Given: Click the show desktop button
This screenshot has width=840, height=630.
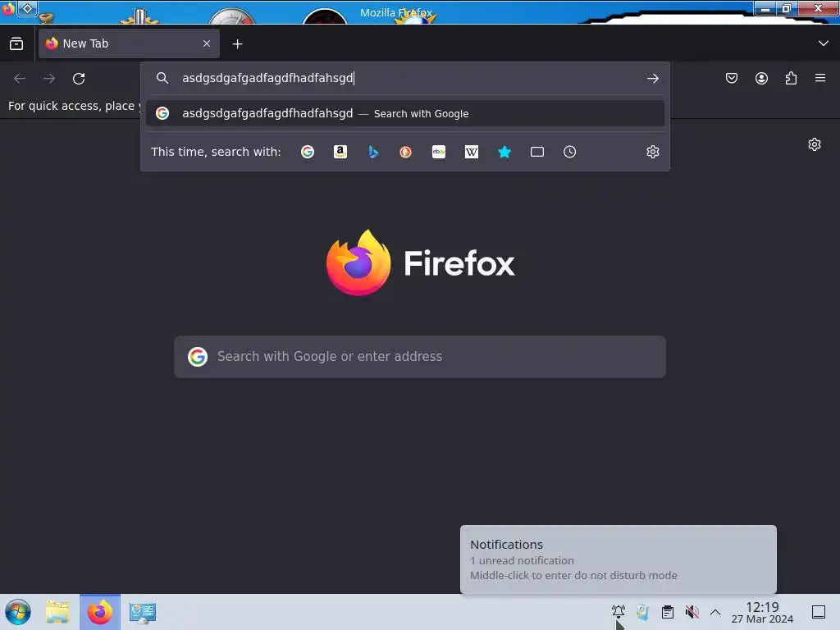Looking at the screenshot, I should [x=819, y=612].
